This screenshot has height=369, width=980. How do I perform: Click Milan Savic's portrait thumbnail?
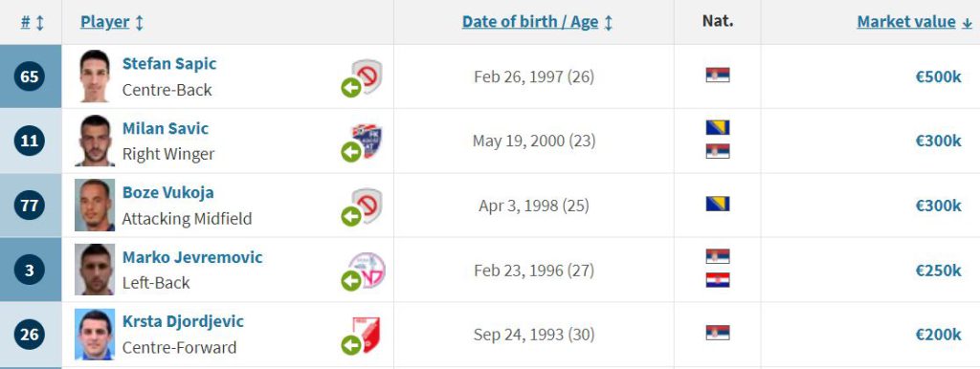(x=95, y=141)
